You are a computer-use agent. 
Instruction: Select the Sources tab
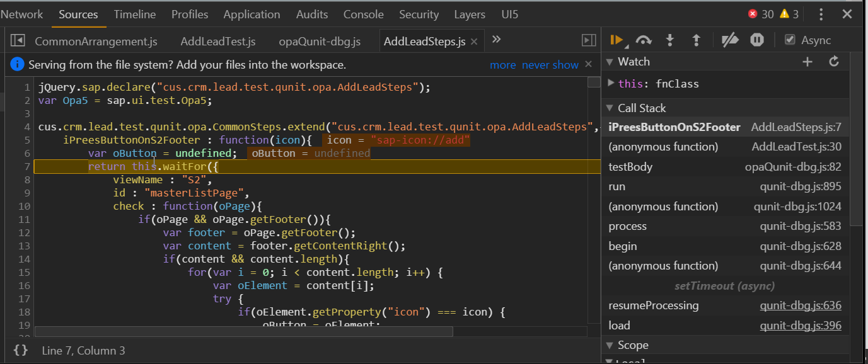point(79,14)
